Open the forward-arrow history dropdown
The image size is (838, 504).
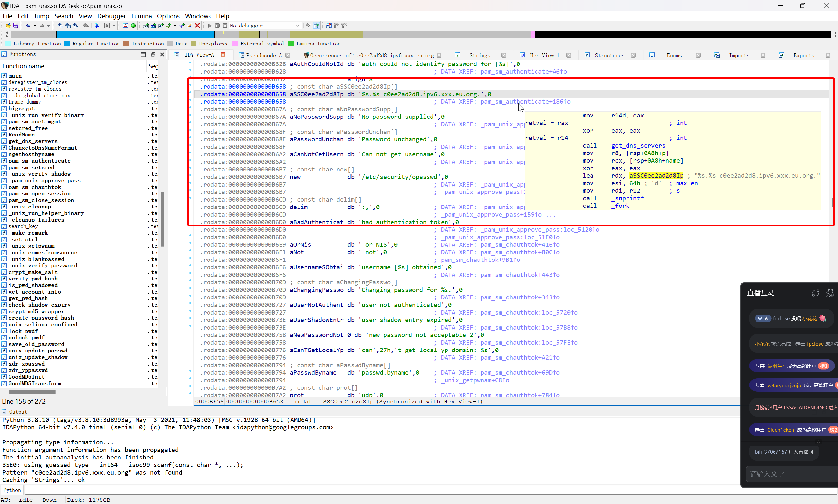[48, 26]
